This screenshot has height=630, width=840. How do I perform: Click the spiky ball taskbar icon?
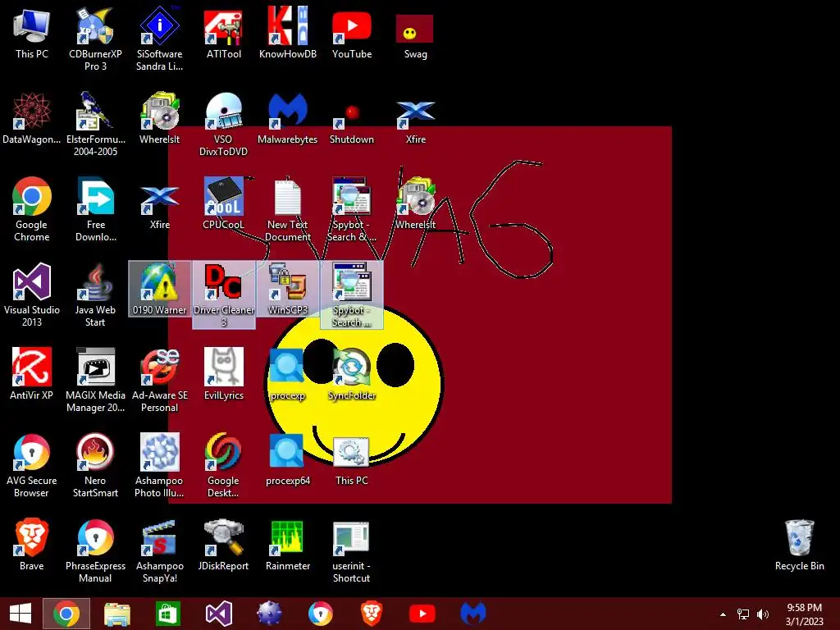coord(269,614)
